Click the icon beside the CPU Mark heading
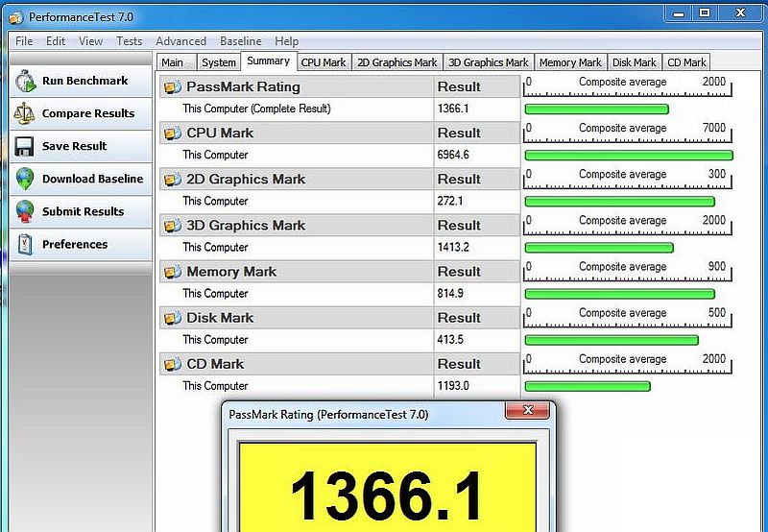The width and height of the screenshot is (768, 532). [x=173, y=133]
